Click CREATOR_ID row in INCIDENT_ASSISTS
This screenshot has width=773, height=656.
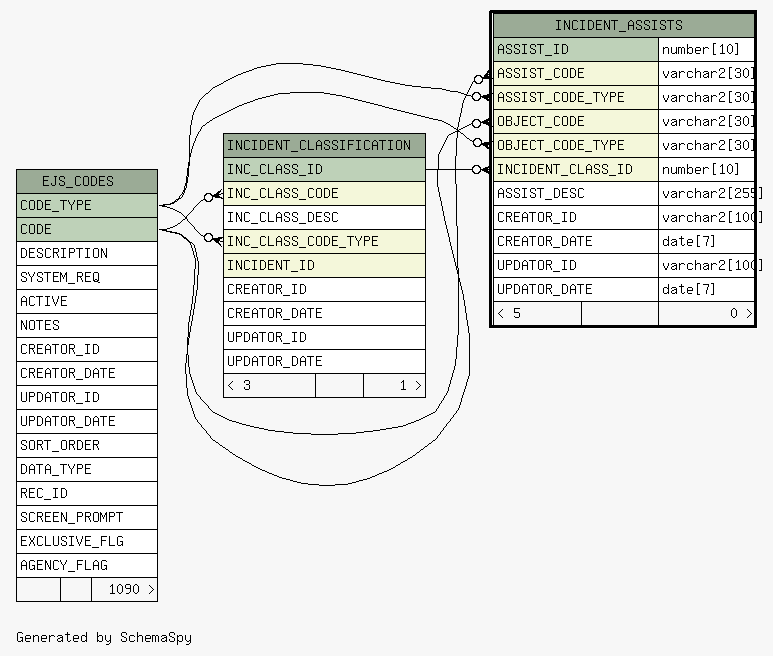pyautogui.click(x=624, y=217)
